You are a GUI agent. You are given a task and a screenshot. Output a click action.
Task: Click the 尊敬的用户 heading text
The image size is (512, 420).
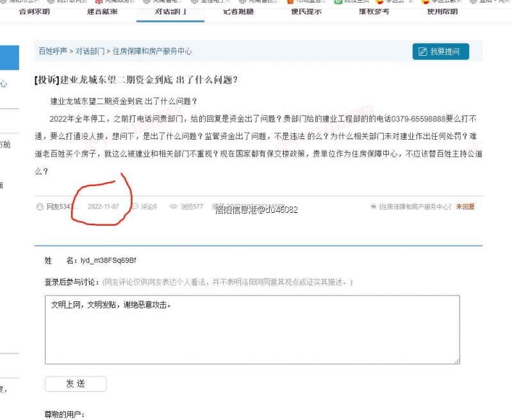click(64, 414)
